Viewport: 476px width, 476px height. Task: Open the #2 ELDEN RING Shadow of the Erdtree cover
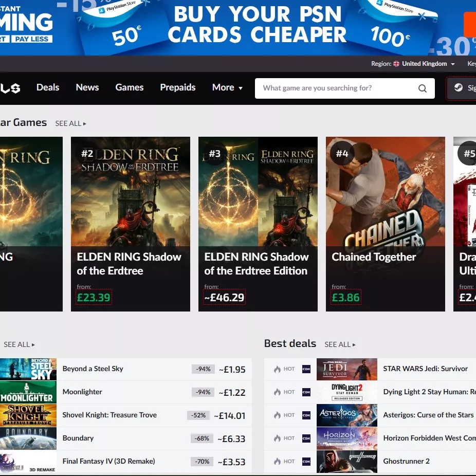pyautogui.click(x=131, y=192)
